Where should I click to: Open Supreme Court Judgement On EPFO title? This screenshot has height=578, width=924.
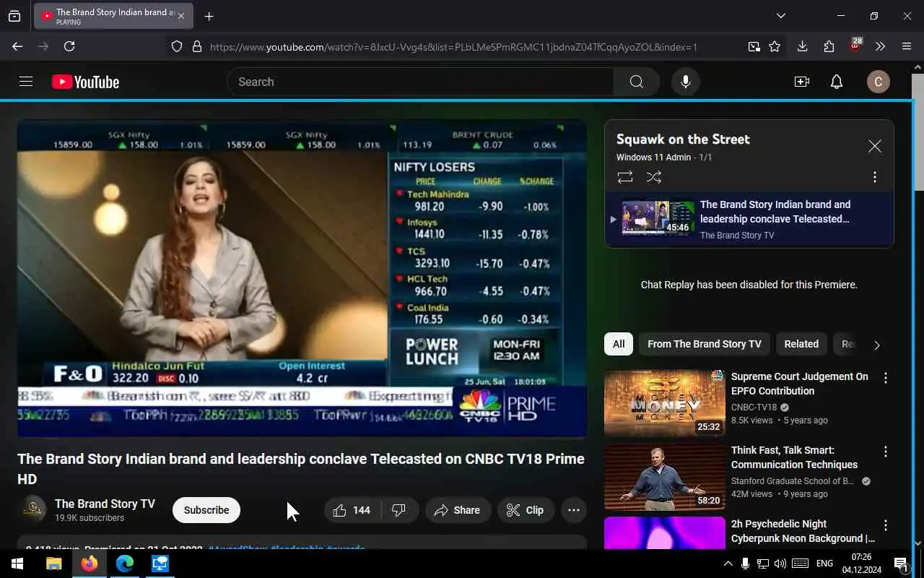coord(800,384)
